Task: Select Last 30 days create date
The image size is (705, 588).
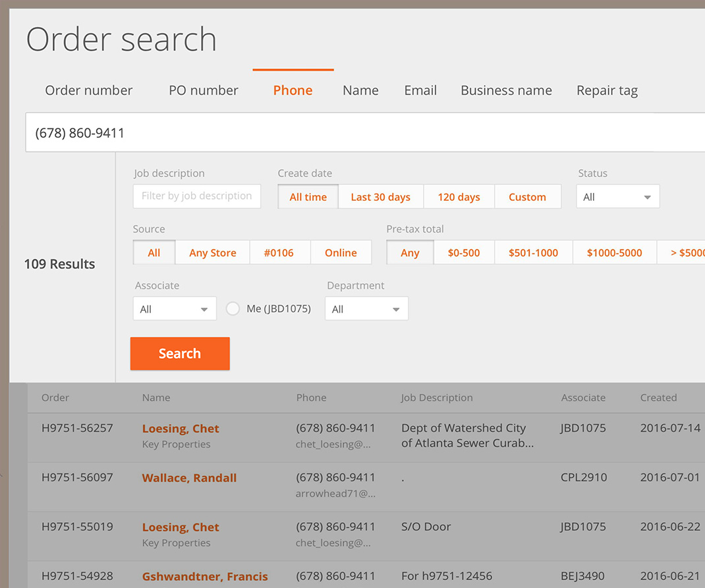Action: click(380, 197)
